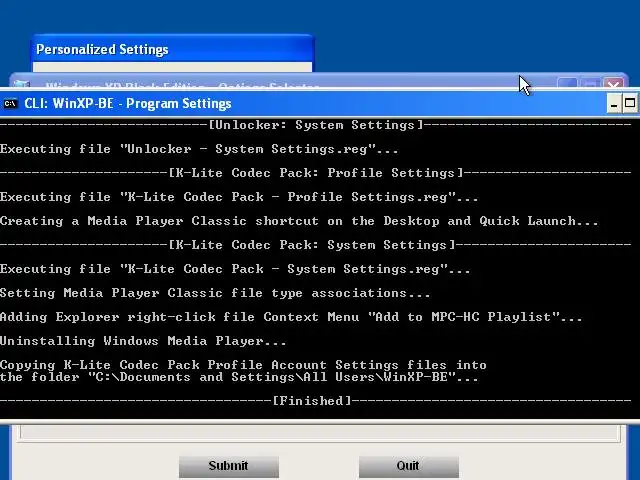
Task: Click '[K-Lite Codec Pack: Profile Settings]' header
Action: [316, 173]
